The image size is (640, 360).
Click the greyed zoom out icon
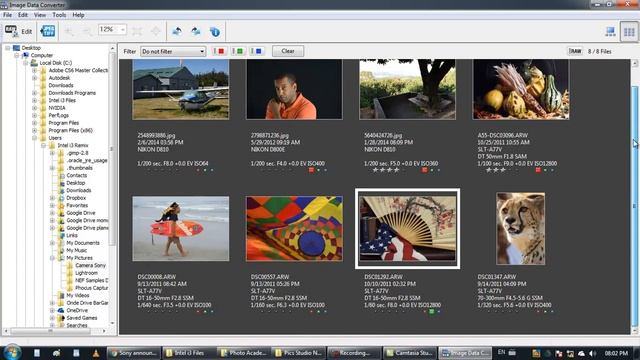(87, 31)
